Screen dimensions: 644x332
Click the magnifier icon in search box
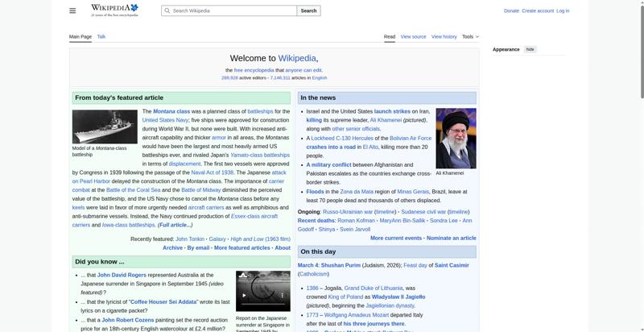(167, 11)
